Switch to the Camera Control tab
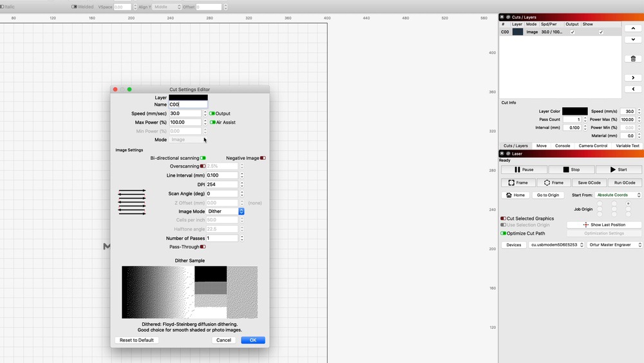The image size is (644, 363). tap(592, 146)
